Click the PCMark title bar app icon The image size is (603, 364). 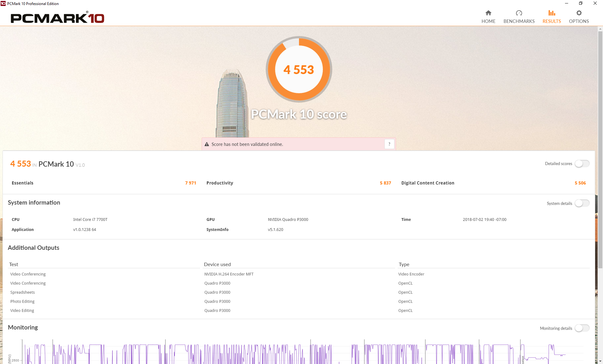click(x=3, y=3)
